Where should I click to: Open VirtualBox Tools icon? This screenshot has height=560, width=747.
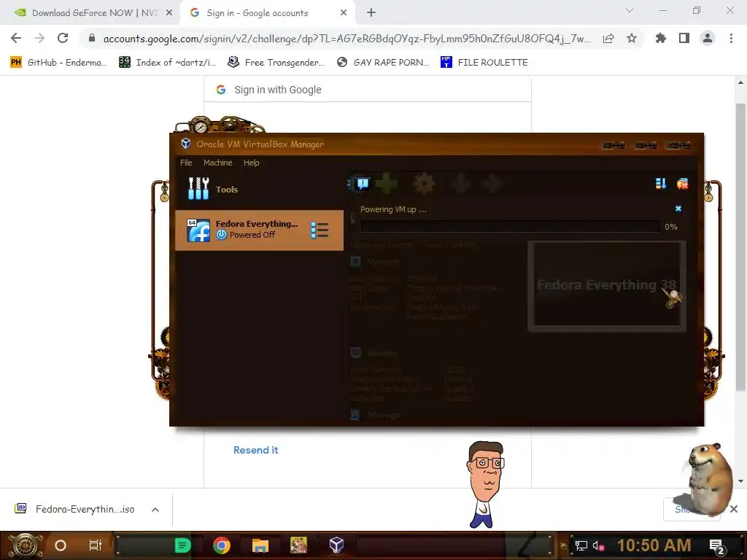pos(198,189)
